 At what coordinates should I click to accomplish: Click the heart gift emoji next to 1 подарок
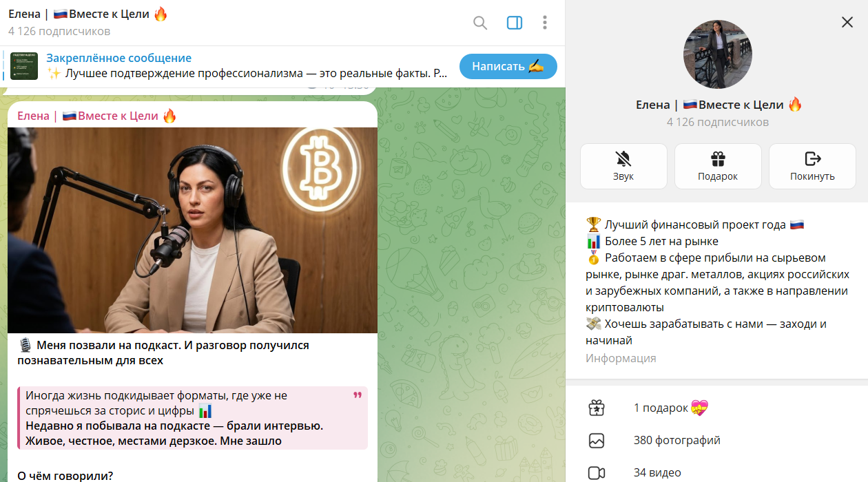(x=700, y=408)
